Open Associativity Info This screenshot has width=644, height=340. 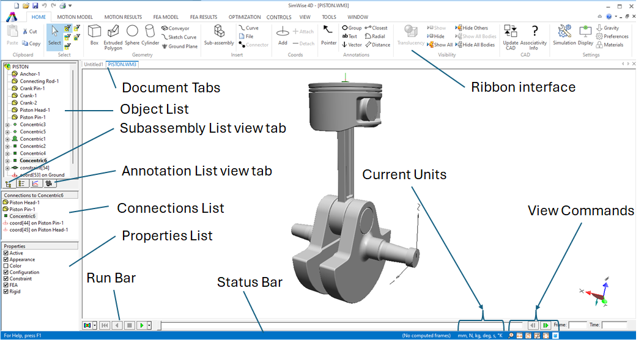(x=533, y=37)
